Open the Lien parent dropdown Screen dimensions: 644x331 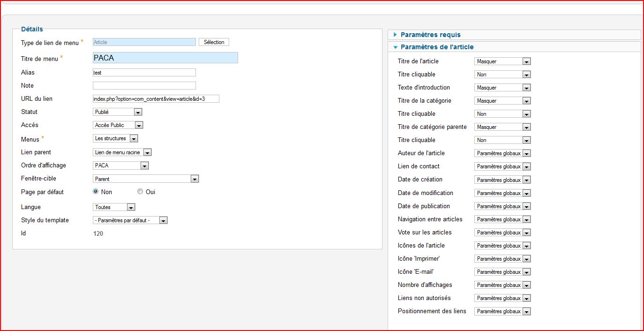(122, 152)
